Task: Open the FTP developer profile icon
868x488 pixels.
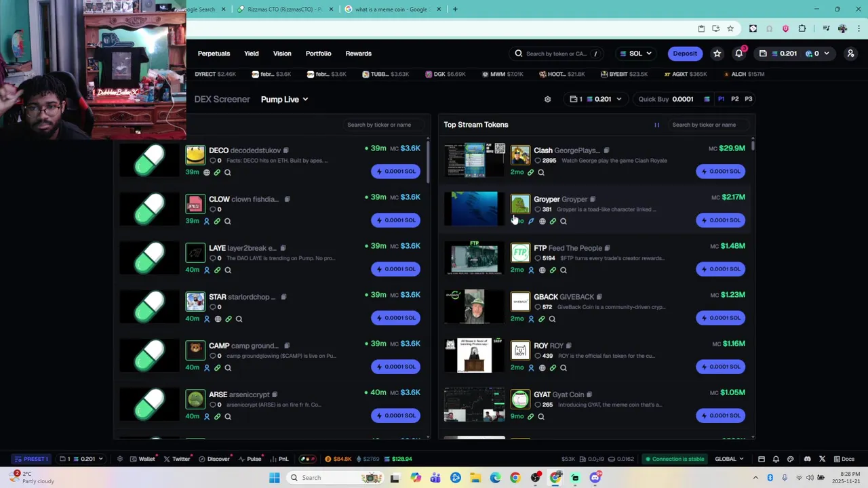Action: coord(531,270)
